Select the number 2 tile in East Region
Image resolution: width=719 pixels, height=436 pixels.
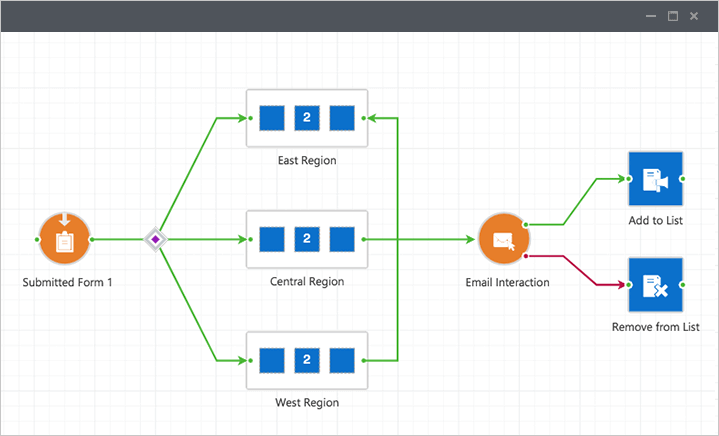(x=307, y=118)
